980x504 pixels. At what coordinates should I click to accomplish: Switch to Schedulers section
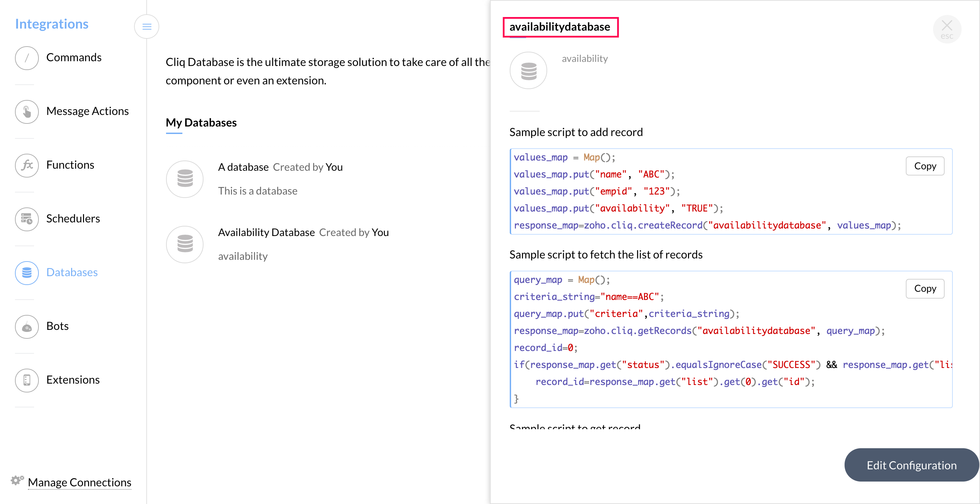click(73, 219)
